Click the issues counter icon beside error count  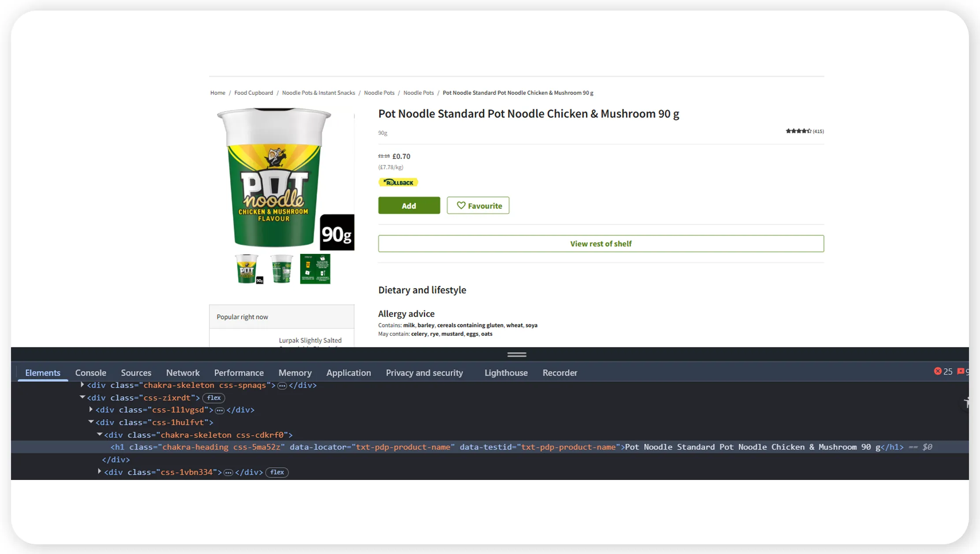point(961,371)
